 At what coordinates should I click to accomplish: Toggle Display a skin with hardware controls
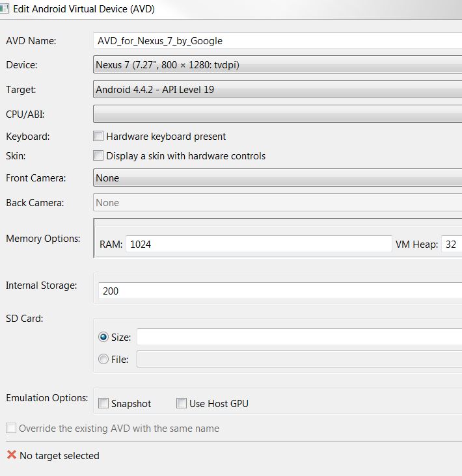tap(98, 156)
